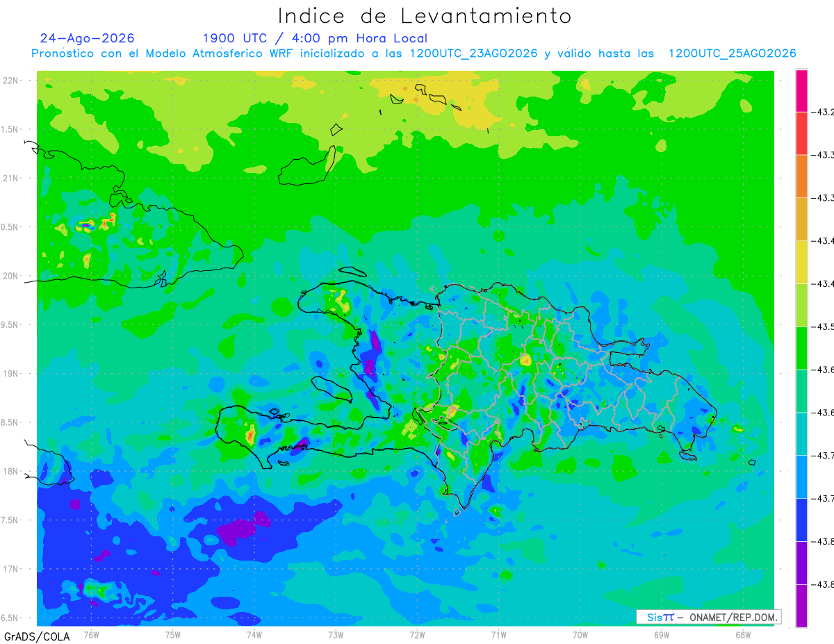Click the 74W longitude label

tap(254, 634)
